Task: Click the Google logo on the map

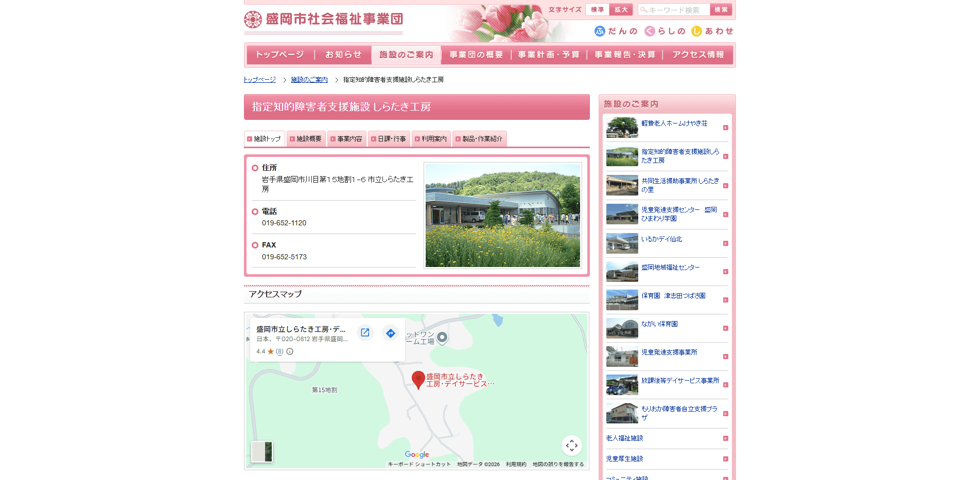Action: click(417, 454)
